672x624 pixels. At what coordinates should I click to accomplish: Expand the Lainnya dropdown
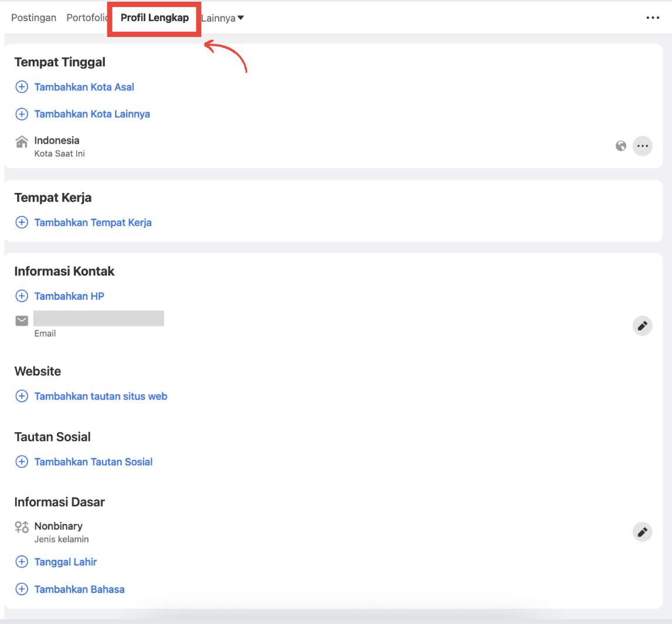[x=222, y=18]
